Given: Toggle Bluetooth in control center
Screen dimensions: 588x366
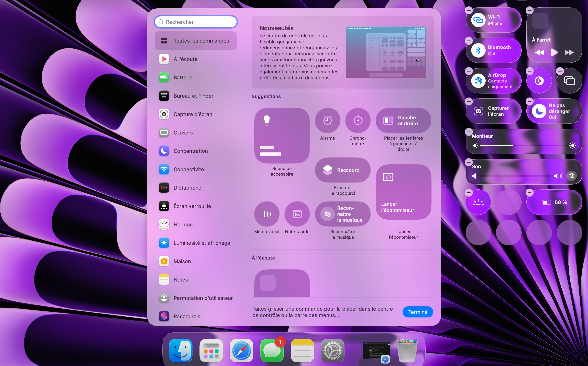Looking at the screenshot, I should tap(478, 50).
